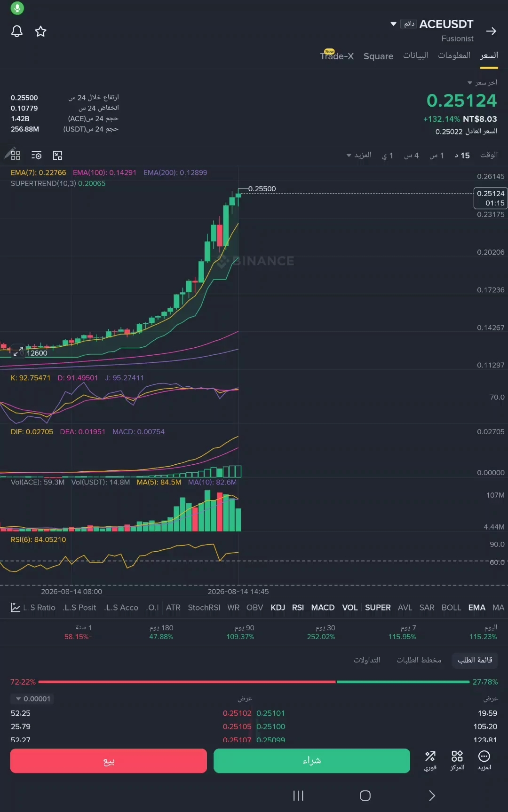This screenshot has height=812, width=508.
Task: Toggle the L.S Ratio indicator
Action: click(40, 608)
